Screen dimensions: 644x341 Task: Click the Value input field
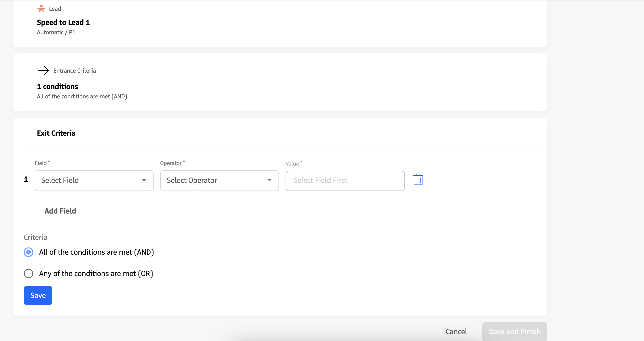345,181
